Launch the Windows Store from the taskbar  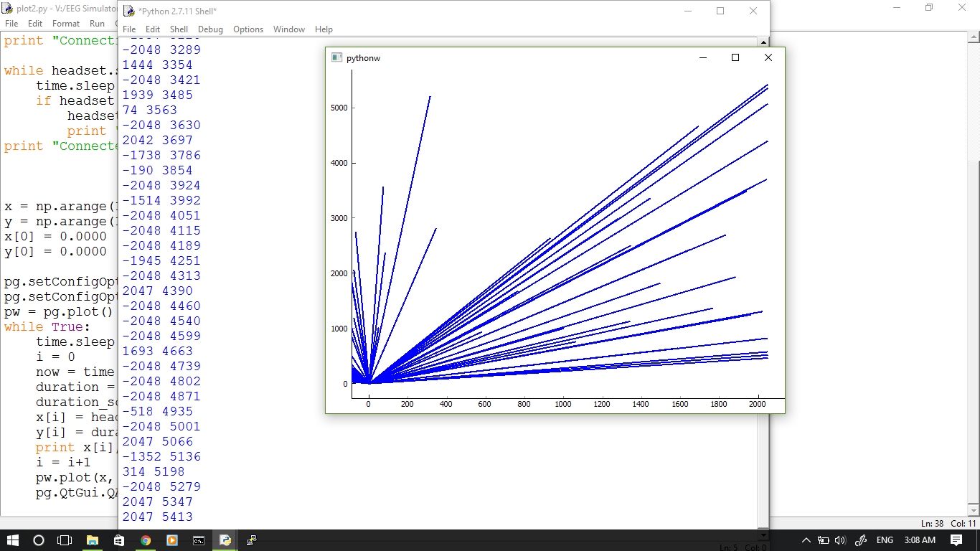(x=118, y=540)
